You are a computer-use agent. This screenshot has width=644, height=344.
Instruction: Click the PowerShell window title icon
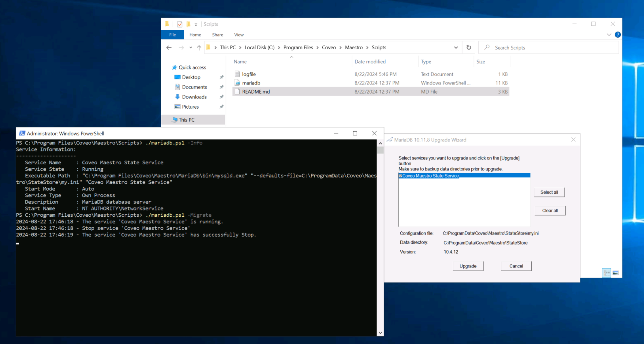click(22, 133)
